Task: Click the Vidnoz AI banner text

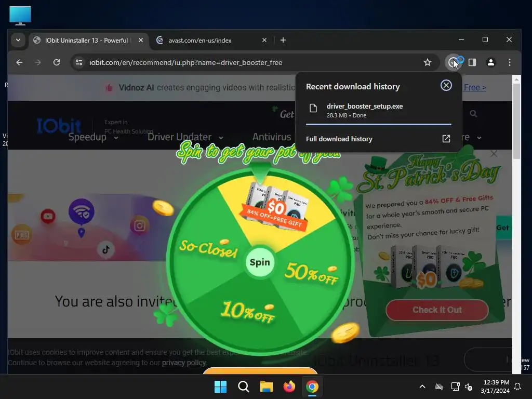Action: point(207,87)
